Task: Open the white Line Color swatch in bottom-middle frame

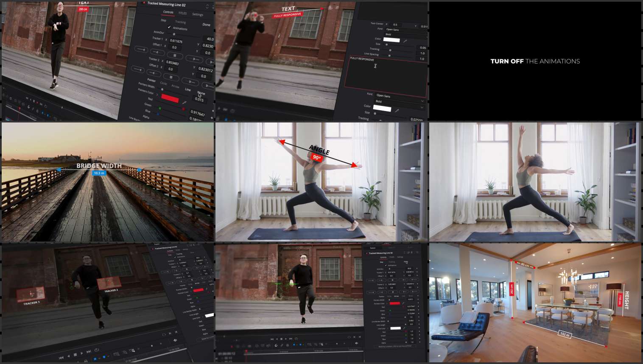Action: pyautogui.click(x=395, y=328)
